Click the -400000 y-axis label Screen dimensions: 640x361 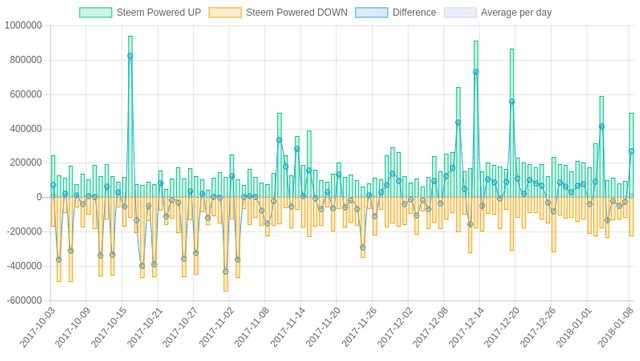pyautogui.click(x=24, y=266)
